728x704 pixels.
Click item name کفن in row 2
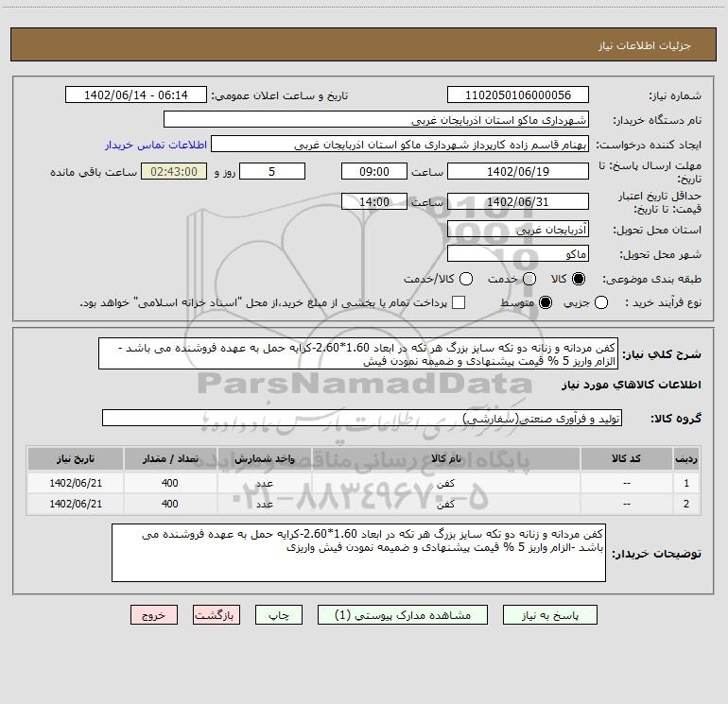click(x=445, y=504)
